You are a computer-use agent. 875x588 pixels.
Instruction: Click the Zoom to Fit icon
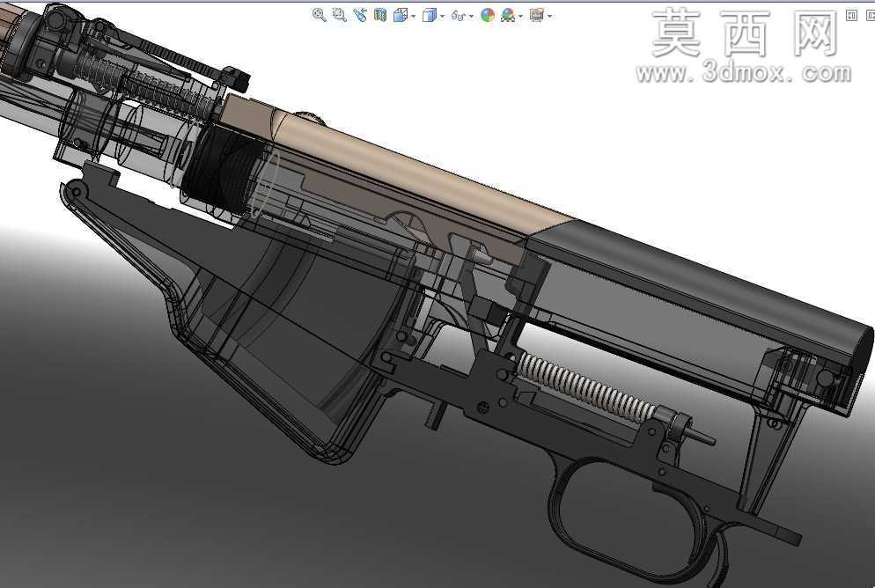[x=320, y=15]
